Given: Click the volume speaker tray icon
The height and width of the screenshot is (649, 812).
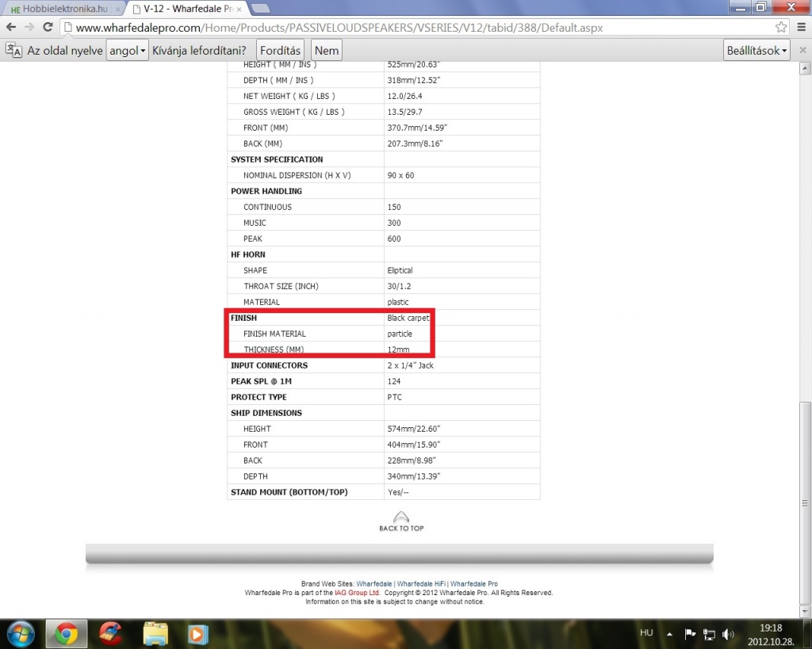Looking at the screenshot, I should coord(728,634).
